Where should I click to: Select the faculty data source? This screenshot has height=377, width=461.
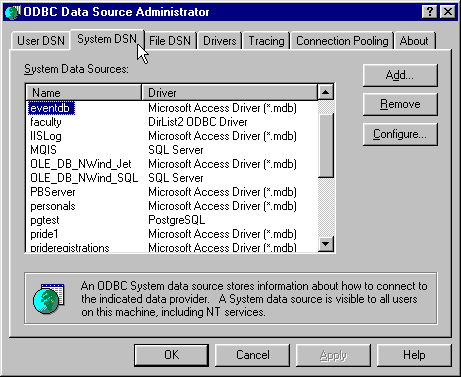[46, 122]
